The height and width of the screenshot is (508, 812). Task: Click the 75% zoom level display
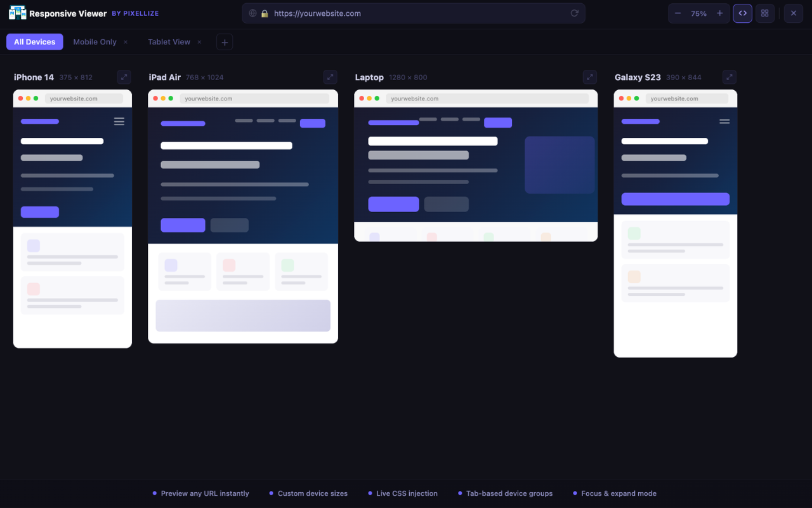[x=698, y=13]
